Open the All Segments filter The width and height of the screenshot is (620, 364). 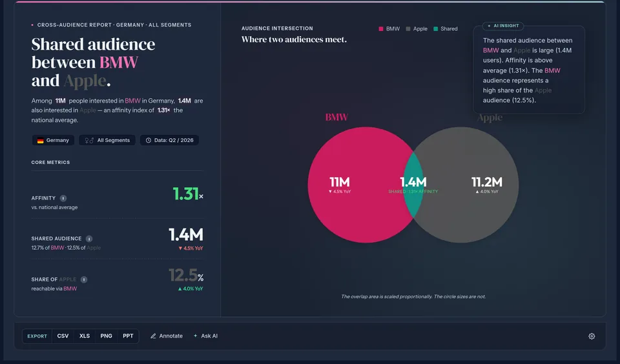pyautogui.click(x=107, y=140)
